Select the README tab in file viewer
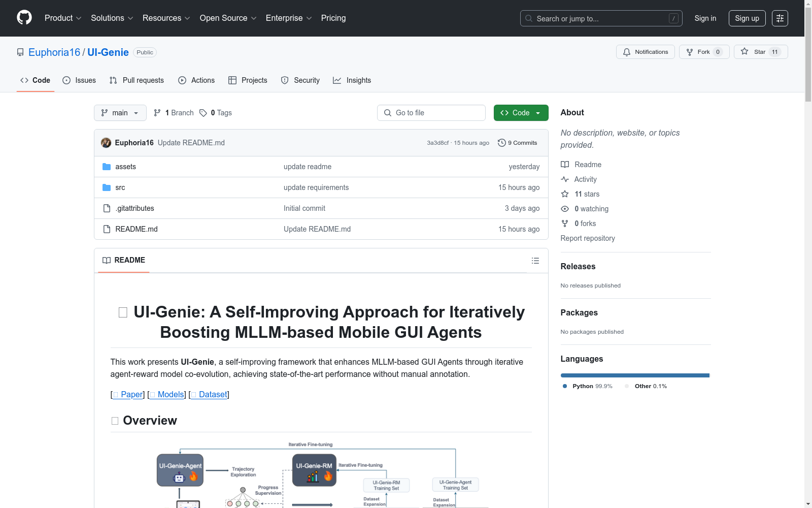Screen dimensions: 812x508 tap(124, 260)
